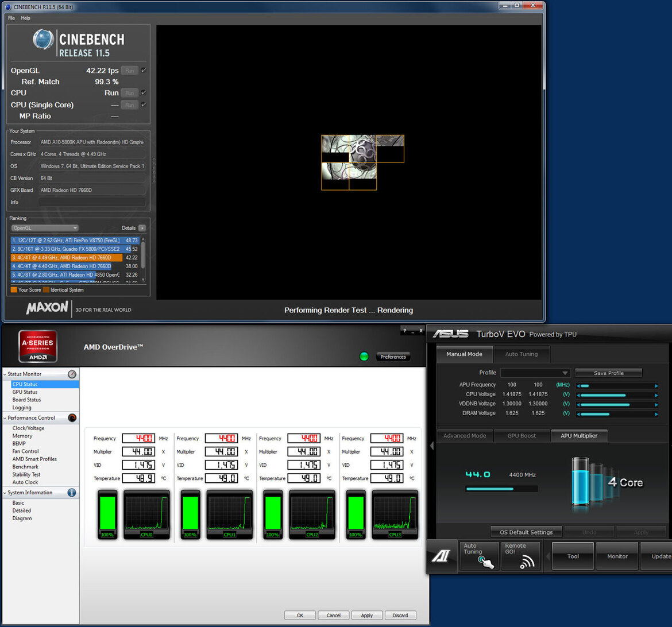Click the DRAM Voltage slider track
Viewport: 672px width, 627px height.
pos(617,414)
